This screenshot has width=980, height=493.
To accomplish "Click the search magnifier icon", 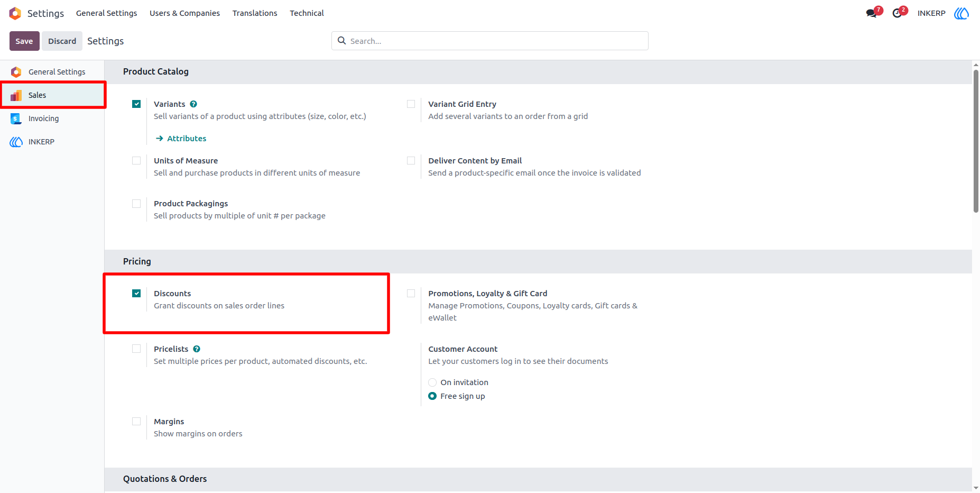I will point(341,41).
